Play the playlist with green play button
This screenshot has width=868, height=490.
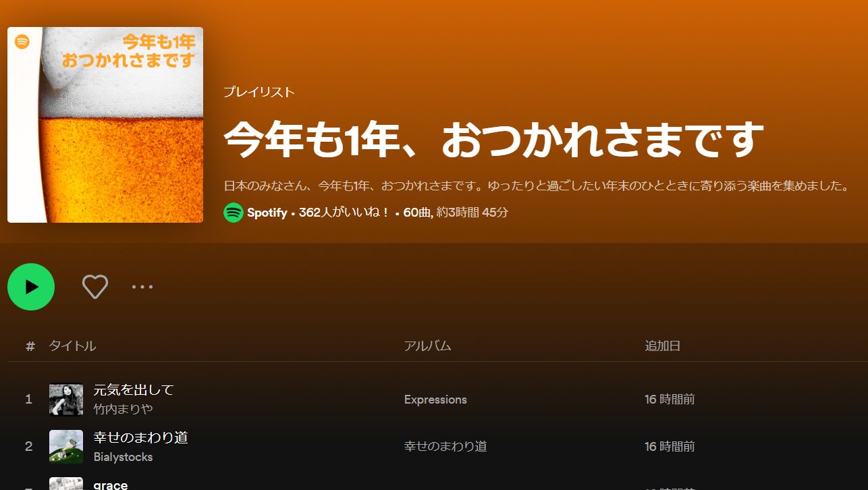tap(31, 287)
